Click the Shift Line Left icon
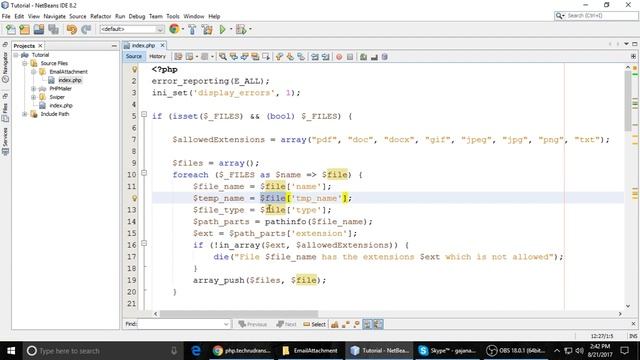The width and height of the screenshot is (640, 360). click(315, 57)
